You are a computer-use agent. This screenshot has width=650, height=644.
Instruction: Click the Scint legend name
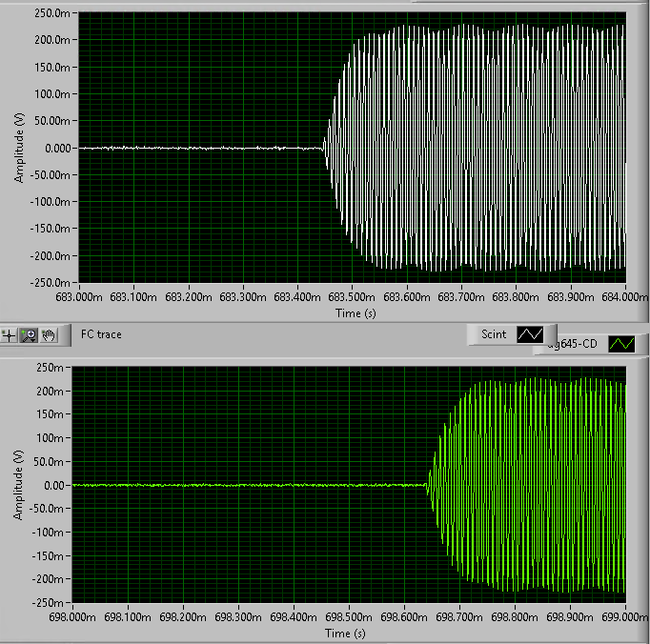[494, 334]
